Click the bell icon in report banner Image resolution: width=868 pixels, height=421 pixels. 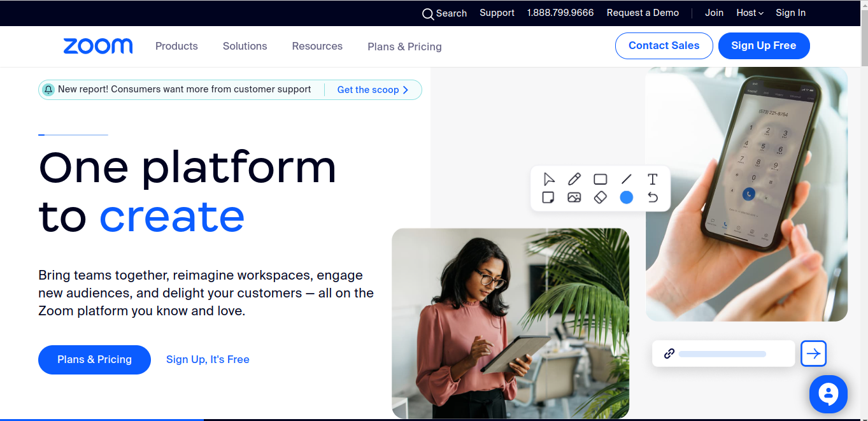pos(48,90)
